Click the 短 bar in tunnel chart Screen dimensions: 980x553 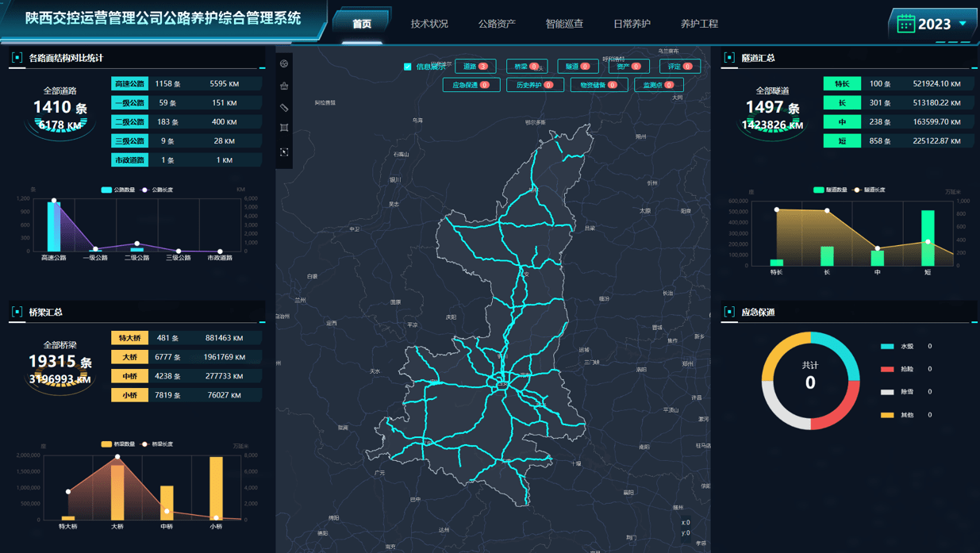point(928,238)
